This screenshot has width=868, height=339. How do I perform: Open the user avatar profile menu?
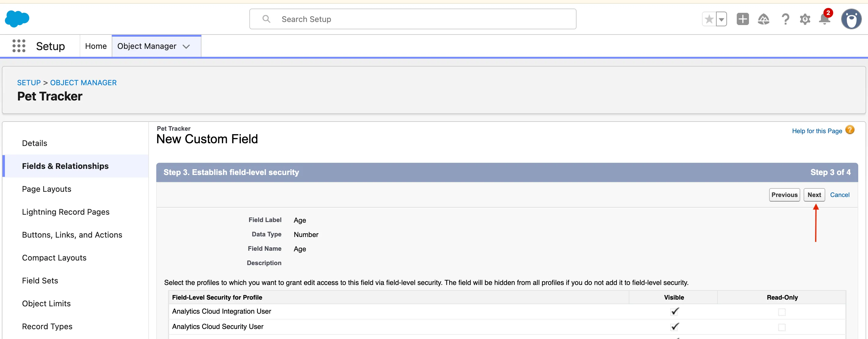click(x=851, y=19)
